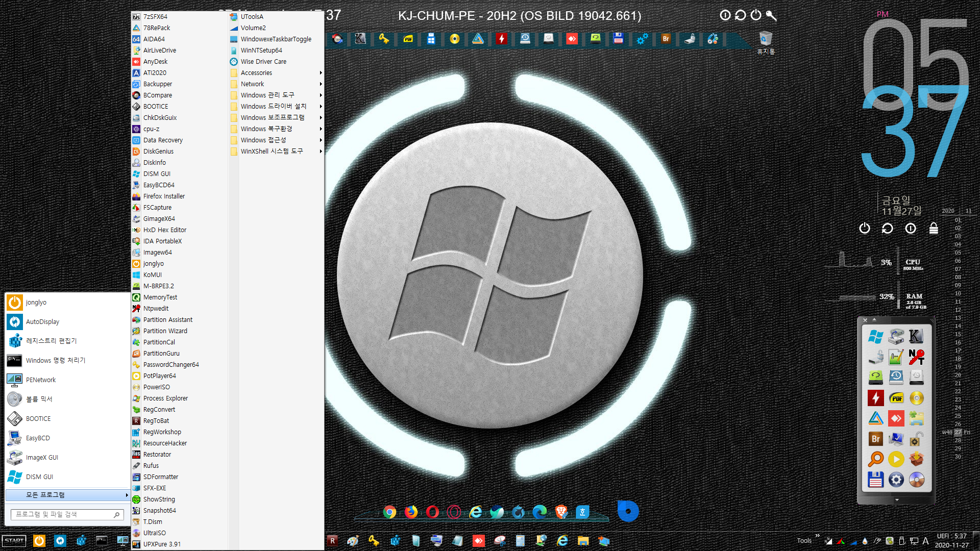Screen dimensions: 980x551
Task: Click the AnyDesk icon in top toolbar
Action: 572,39
